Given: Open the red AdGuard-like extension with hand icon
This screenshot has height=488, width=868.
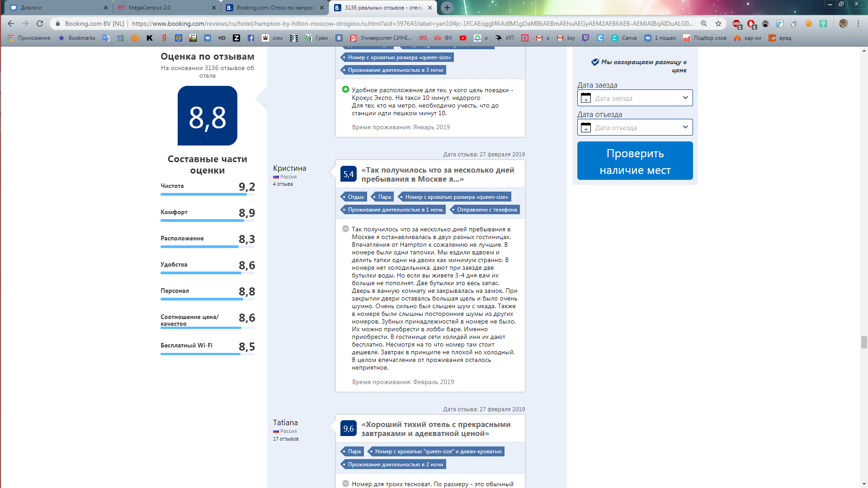Looking at the screenshot, I should point(751,23).
